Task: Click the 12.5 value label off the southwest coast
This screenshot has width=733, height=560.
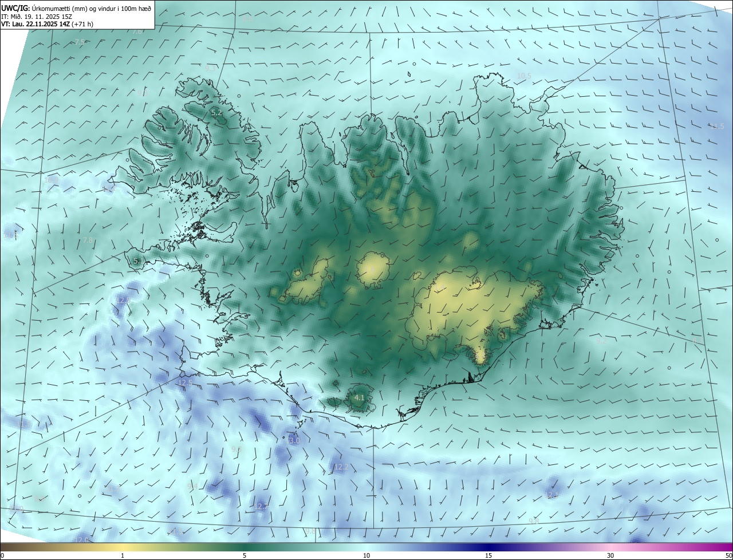Action: point(185,382)
